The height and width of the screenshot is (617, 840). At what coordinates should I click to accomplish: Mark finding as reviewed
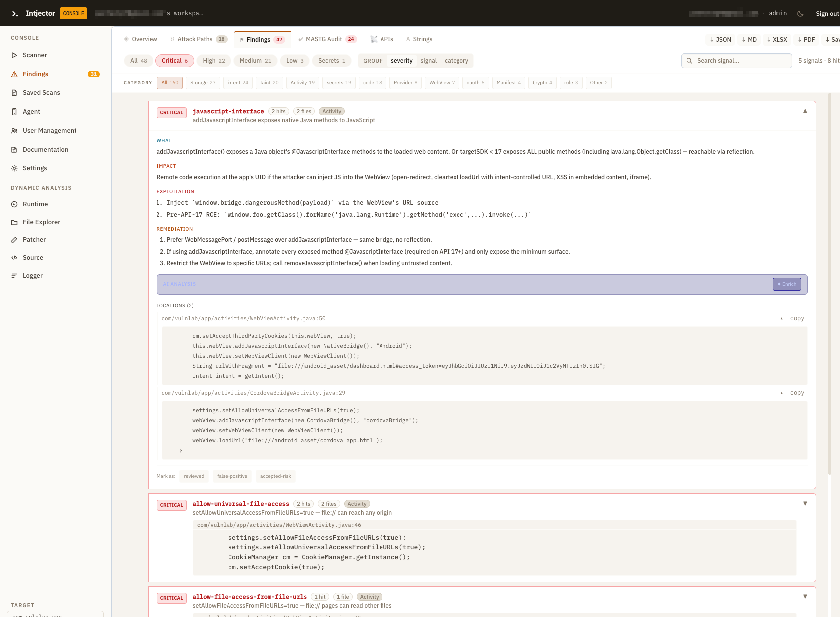pos(194,476)
